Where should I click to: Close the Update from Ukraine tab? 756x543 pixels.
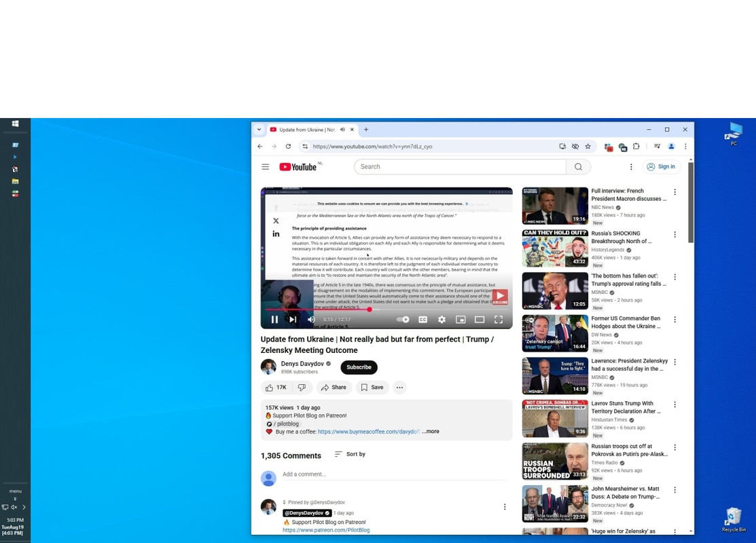352,130
